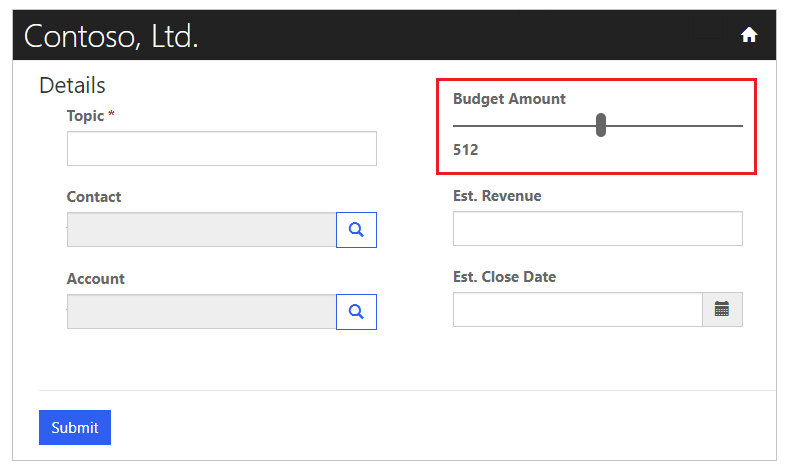Click the Contact field label
This screenshot has width=794, height=475.
[94, 197]
